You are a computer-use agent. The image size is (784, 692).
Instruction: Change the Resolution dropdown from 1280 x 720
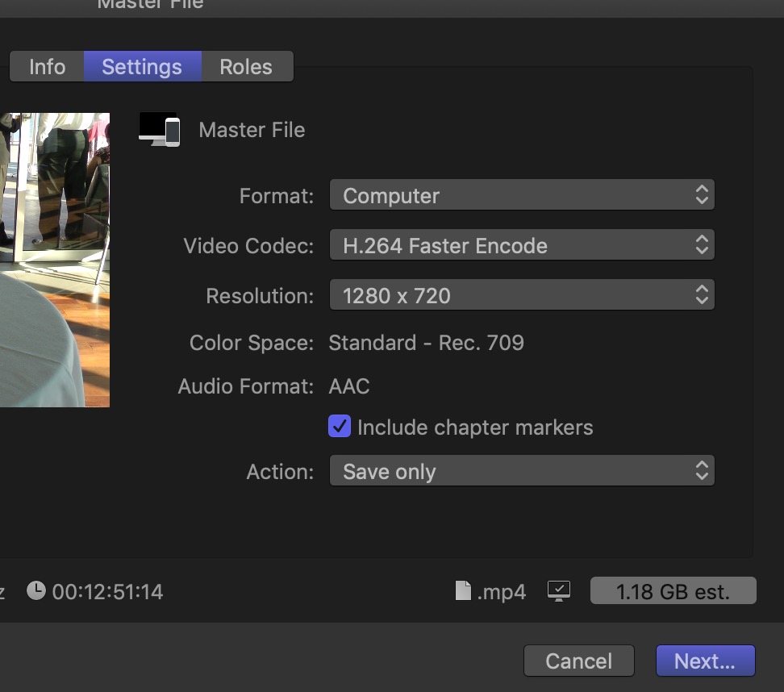[x=522, y=295]
